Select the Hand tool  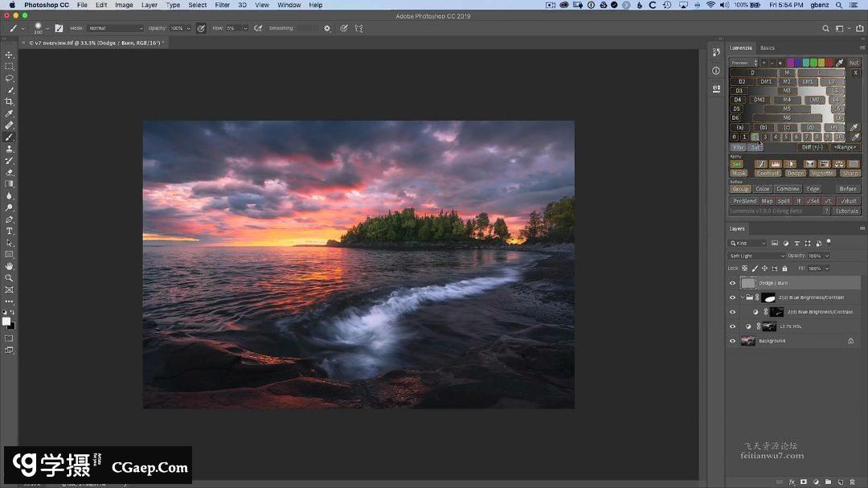tap(10, 266)
